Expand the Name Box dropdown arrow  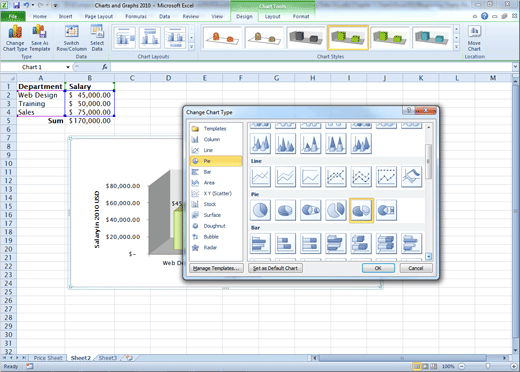pos(68,67)
